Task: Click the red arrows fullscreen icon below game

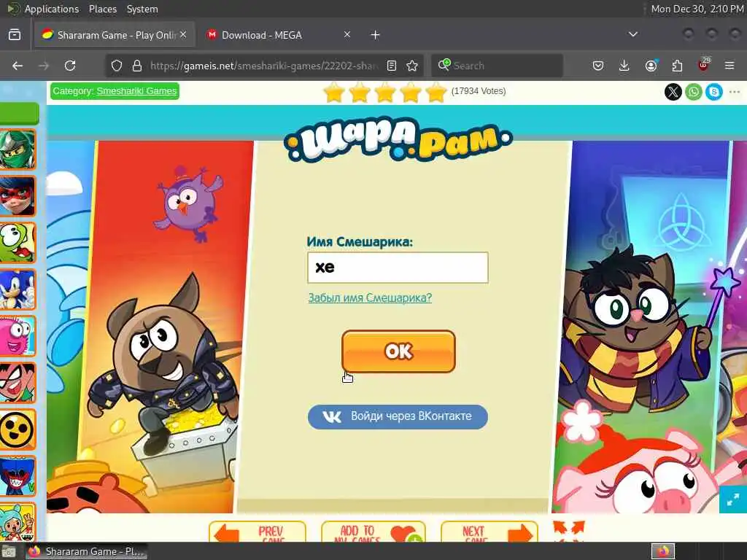Action: coord(568,531)
